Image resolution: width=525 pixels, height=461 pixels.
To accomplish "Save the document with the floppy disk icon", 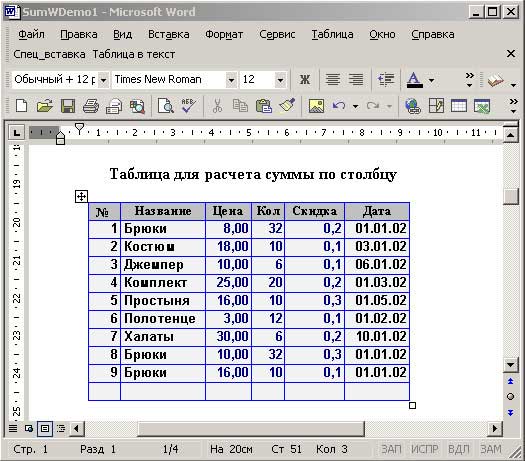I will coord(68,106).
